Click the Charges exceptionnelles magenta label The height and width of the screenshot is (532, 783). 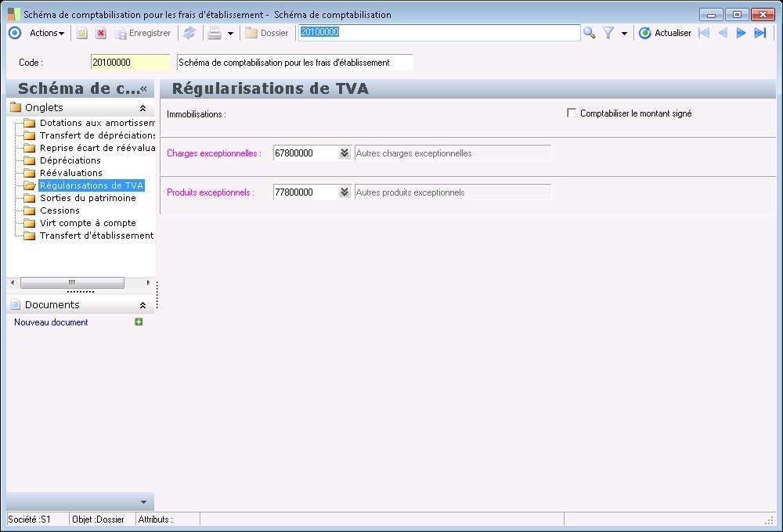[214, 153]
